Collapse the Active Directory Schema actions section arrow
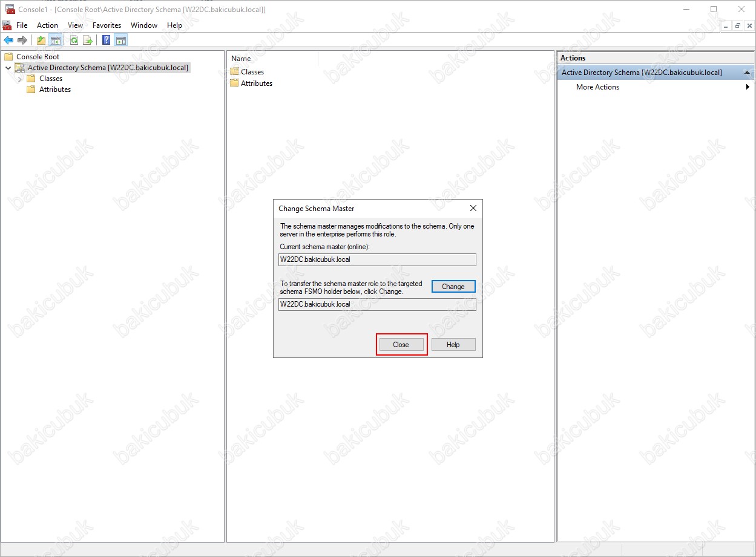The height and width of the screenshot is (557, 756). [x=748, y=73]
